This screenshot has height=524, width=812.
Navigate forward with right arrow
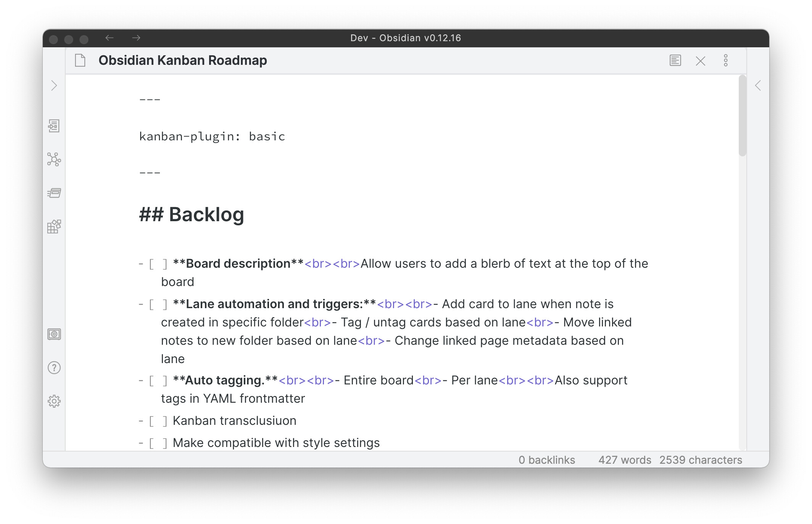point(136,38)
